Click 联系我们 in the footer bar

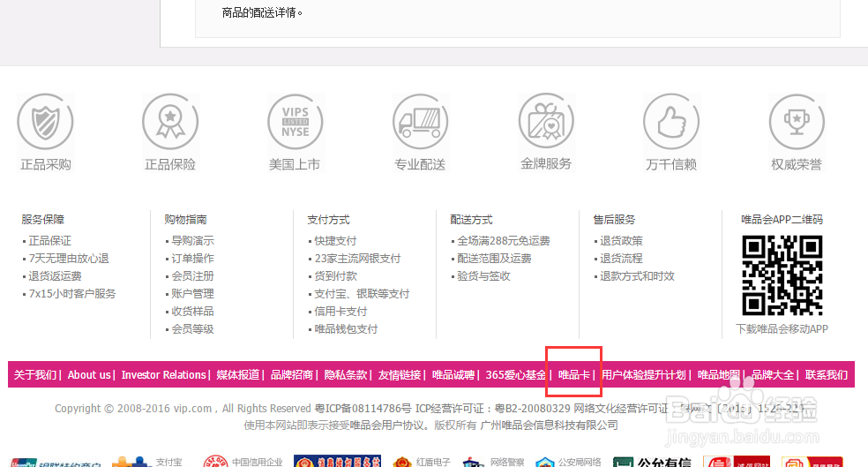(827, 375)
